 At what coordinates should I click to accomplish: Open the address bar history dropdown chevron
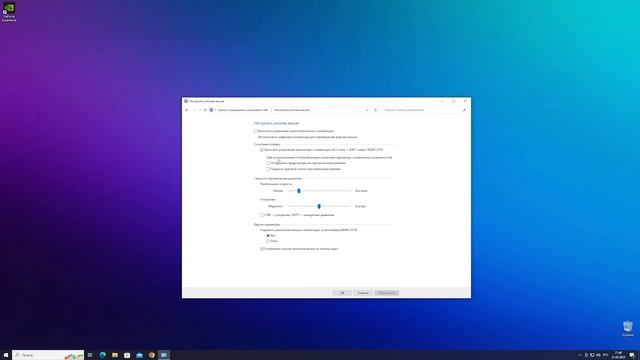(367, 110)
